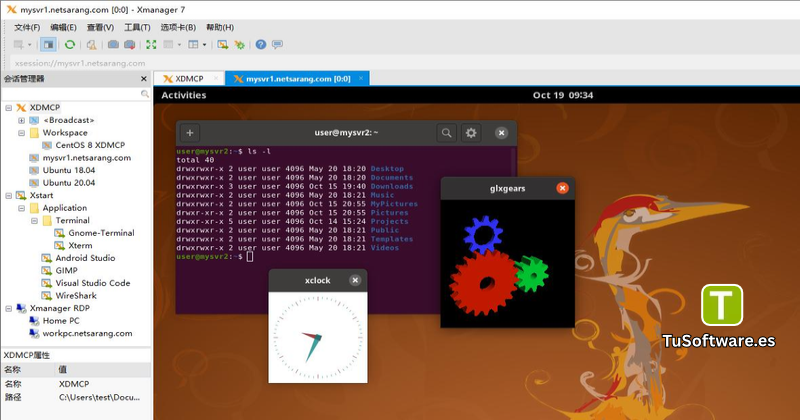Select the Home PC RDP session
Image resolution: width=800 pixels, height=420 pixels.
(x=61, y=321)
